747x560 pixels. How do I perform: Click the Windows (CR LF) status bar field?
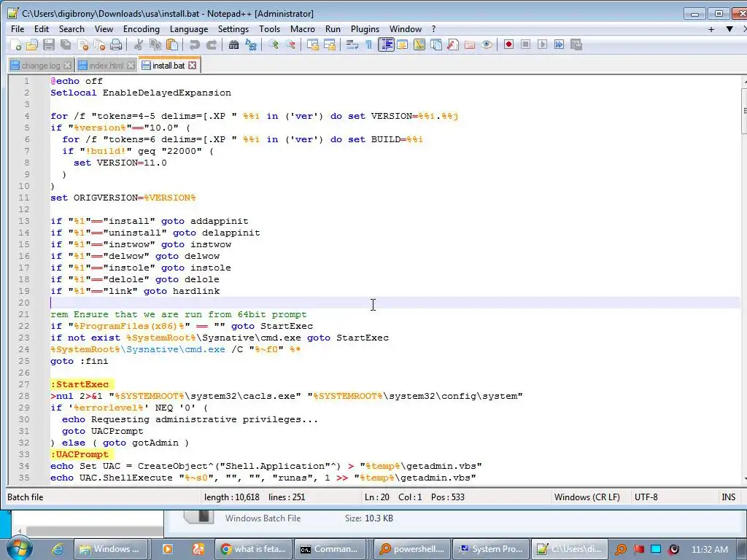tap(587, 497)
